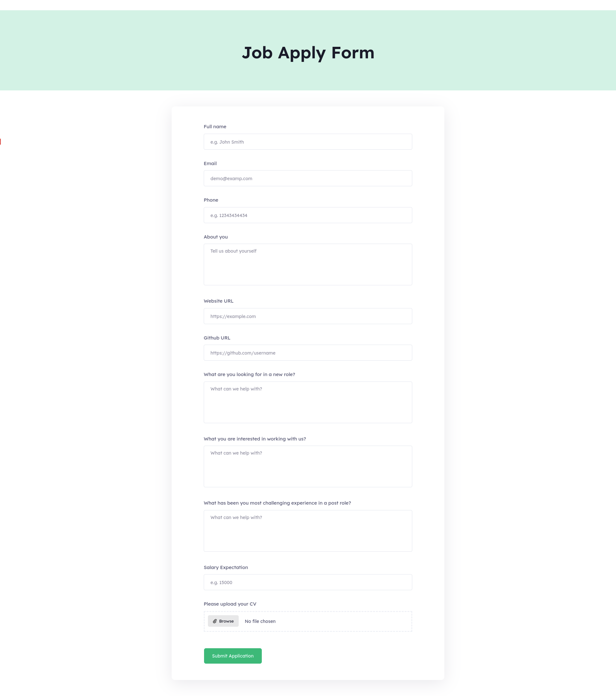Click the 'Salary Expectation' label

pyautogui.click(x=226, y=567)
